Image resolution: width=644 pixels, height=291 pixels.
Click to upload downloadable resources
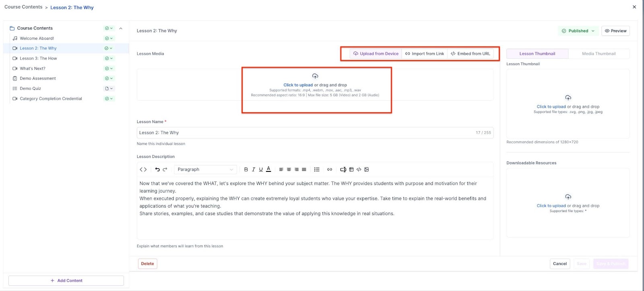coord(551,206)
